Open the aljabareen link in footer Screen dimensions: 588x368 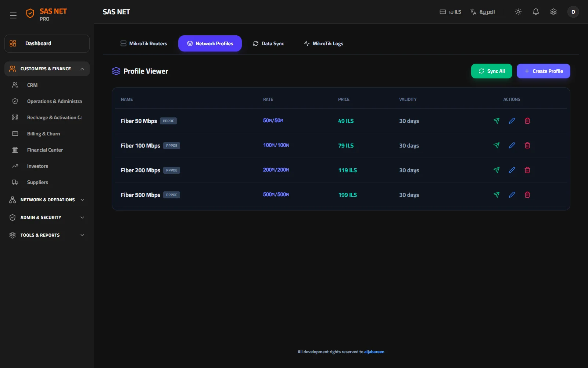coord(374,352)
